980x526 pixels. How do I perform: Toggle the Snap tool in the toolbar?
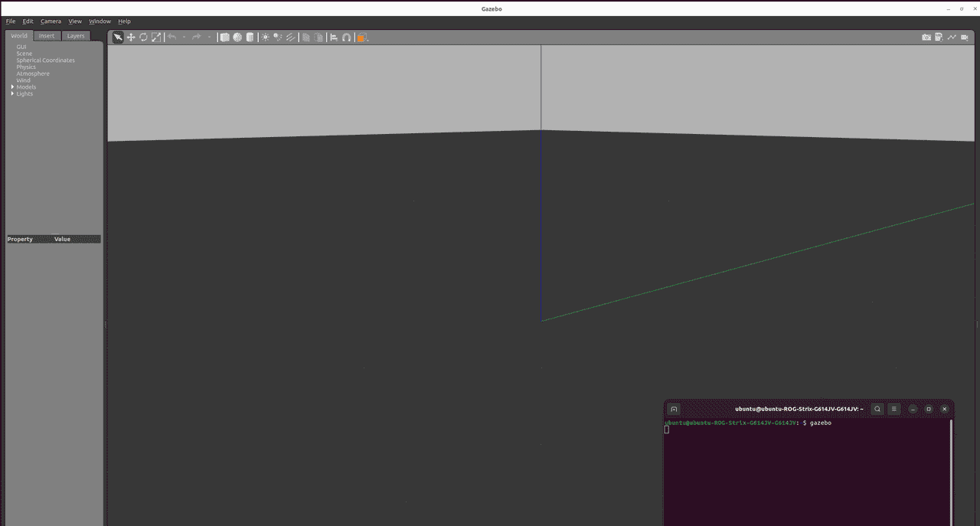[x=346, y=37]
